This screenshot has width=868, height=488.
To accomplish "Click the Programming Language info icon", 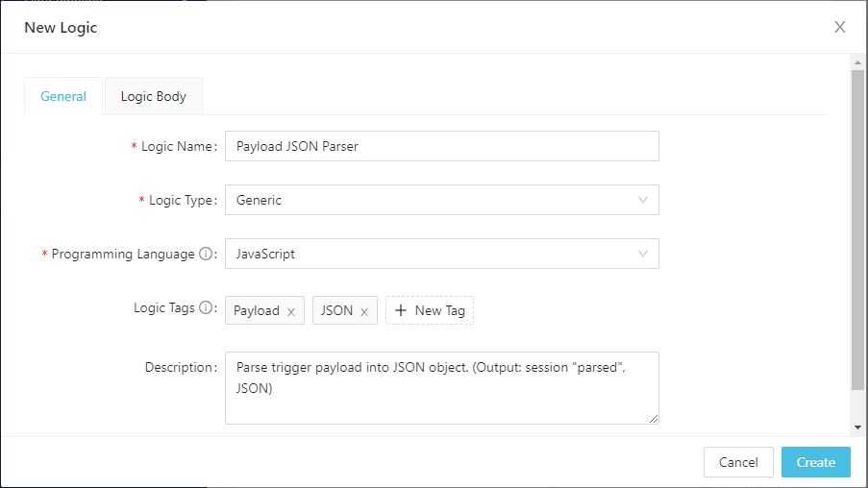I will point(205,255).
